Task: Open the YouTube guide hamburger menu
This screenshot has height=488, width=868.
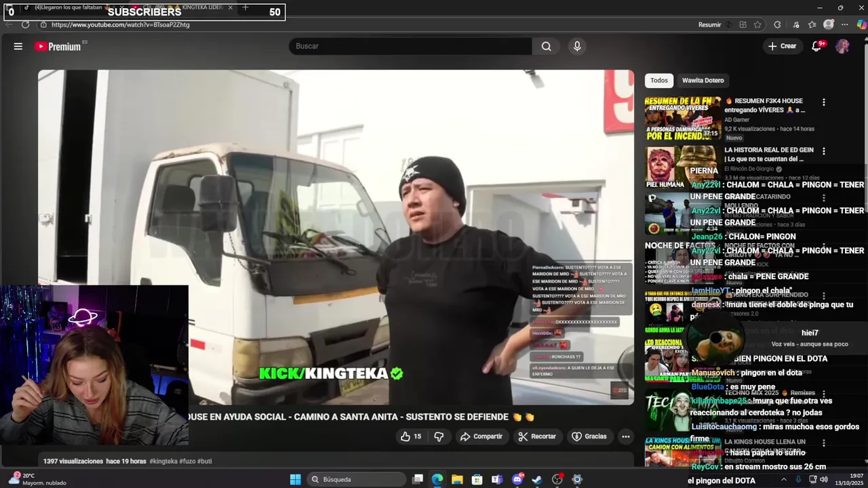Action: (x=18, y=46)
